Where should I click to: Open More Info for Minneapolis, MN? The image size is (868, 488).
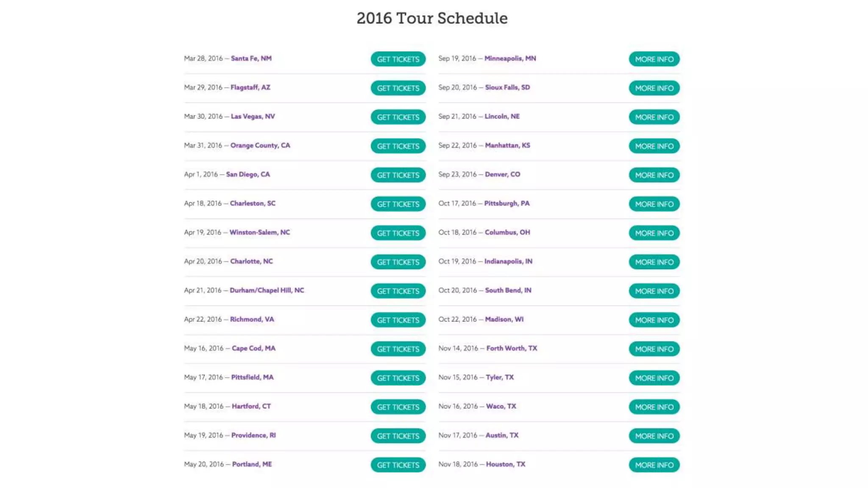654,59
